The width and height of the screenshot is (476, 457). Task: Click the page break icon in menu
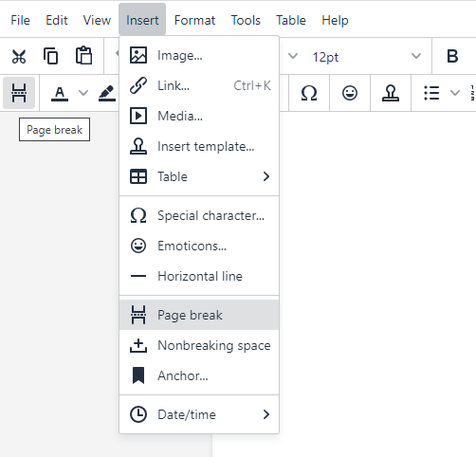tap(138, 315)
